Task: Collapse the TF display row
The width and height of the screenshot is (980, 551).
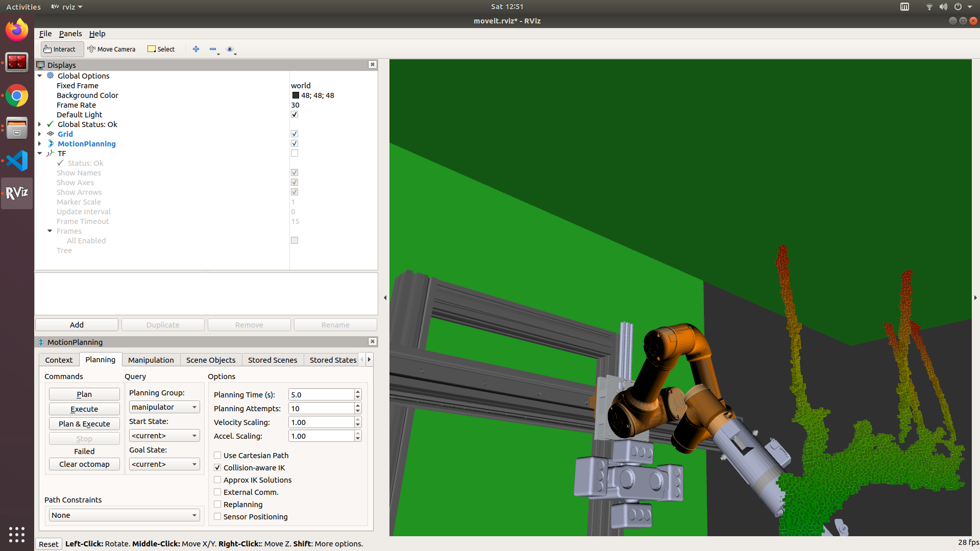Action: point(40,153)
